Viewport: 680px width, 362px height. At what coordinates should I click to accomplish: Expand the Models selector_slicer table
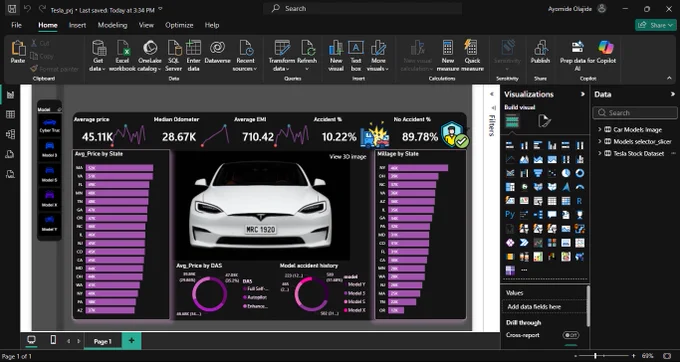(600, 141)
